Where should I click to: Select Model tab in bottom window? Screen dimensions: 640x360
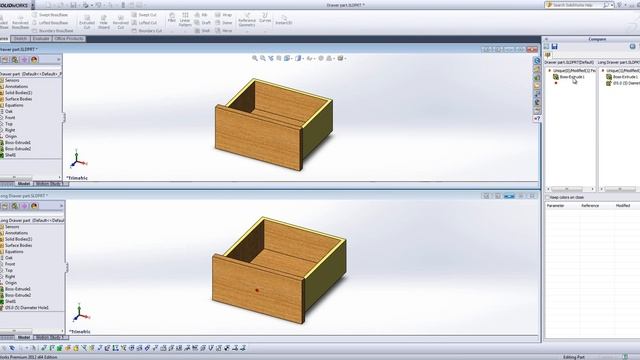[x=24, y=337]
